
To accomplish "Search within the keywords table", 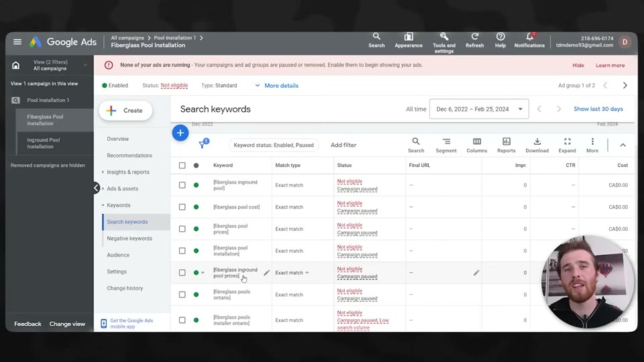I will pyautogui.click(x=416, y=145).
